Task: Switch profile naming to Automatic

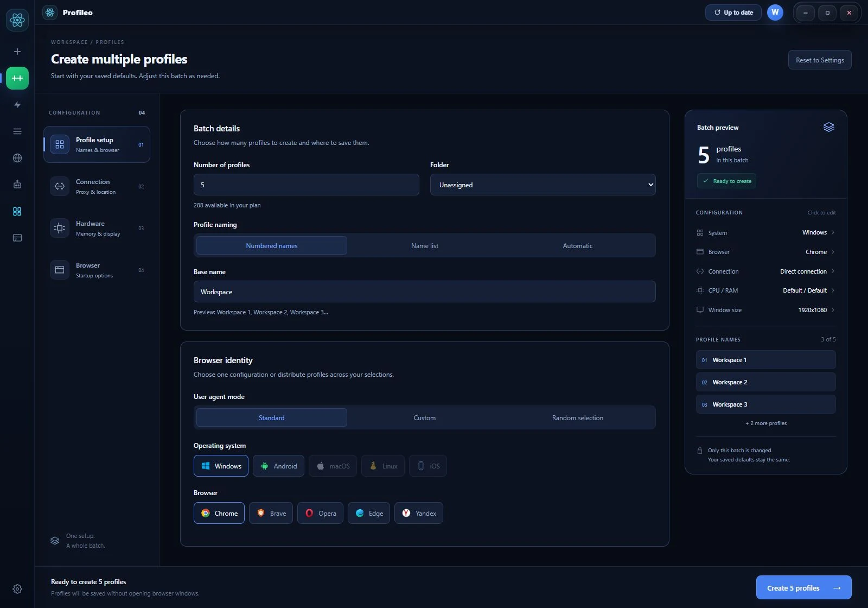Action: tap(578, 246)
